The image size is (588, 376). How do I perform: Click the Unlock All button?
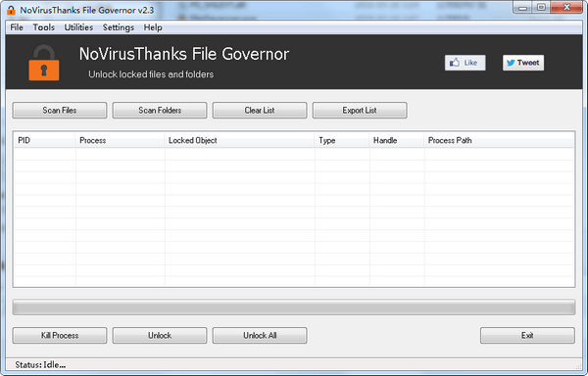click(260, 335)
